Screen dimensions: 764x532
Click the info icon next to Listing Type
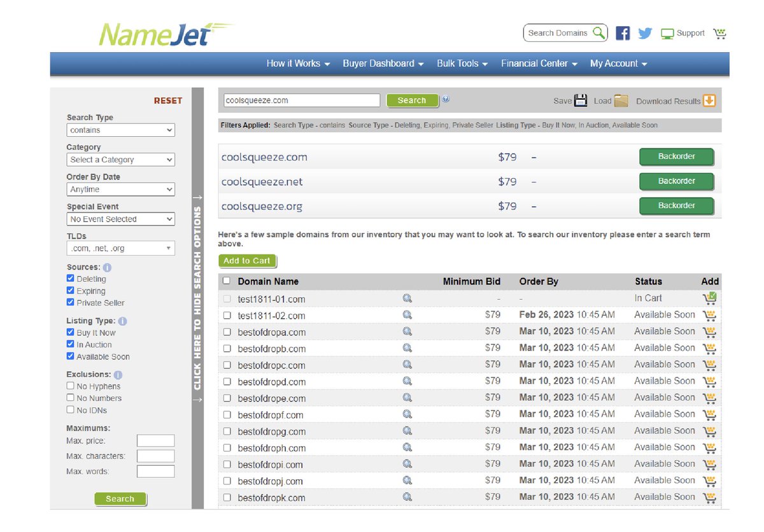pyautogui.click(x=122, y=321)
